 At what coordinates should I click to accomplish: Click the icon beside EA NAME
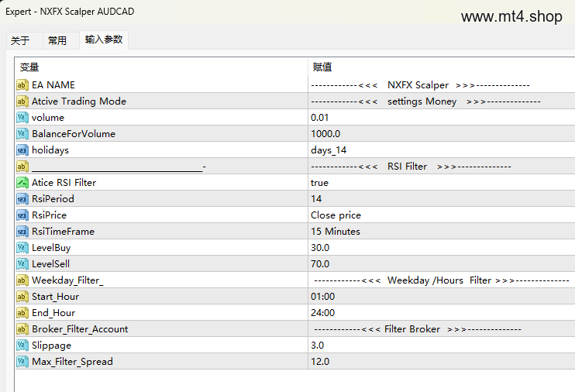22,85
